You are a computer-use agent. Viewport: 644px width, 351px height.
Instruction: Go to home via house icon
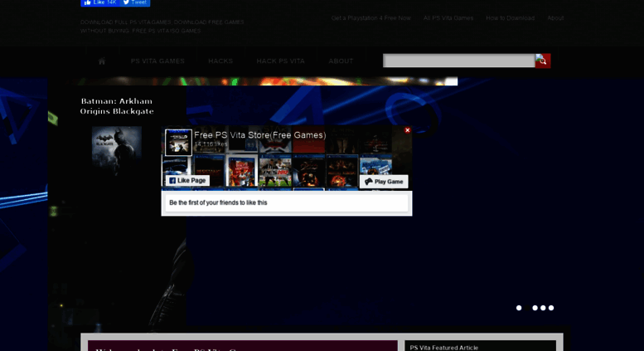pos(102,61)
